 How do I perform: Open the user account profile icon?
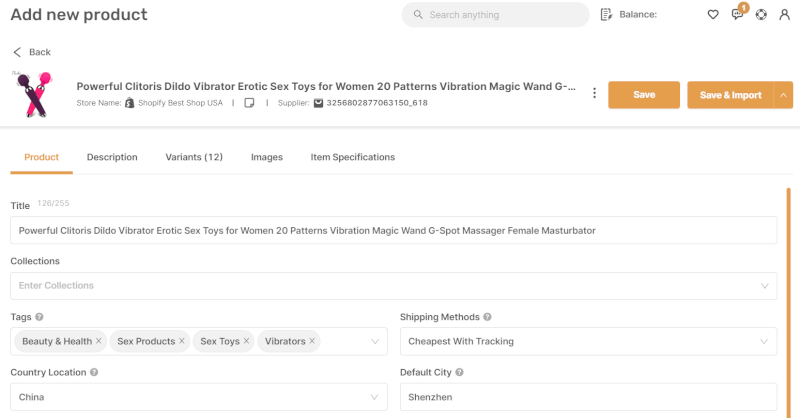tap(784, 15)
